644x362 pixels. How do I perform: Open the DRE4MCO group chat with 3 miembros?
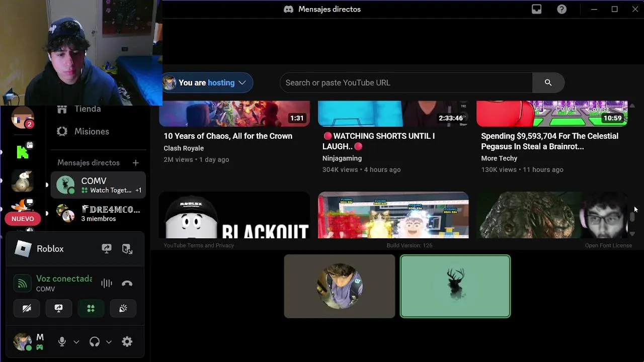point(98,214)
